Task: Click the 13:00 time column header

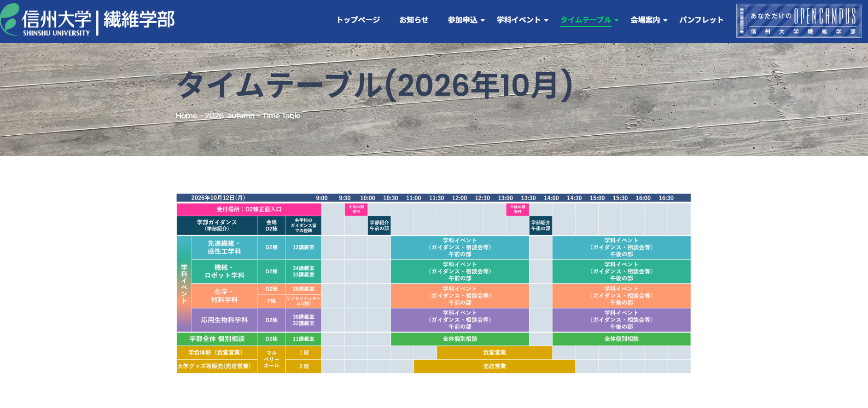Action: [x=506, y=198]
